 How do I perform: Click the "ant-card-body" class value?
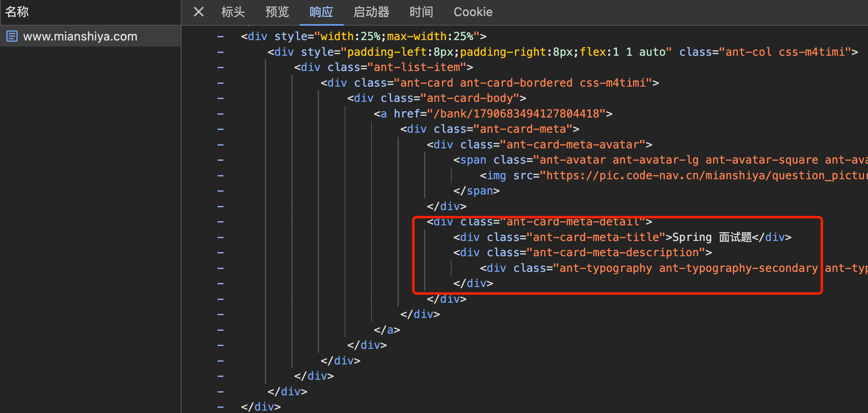click(470, 98)
